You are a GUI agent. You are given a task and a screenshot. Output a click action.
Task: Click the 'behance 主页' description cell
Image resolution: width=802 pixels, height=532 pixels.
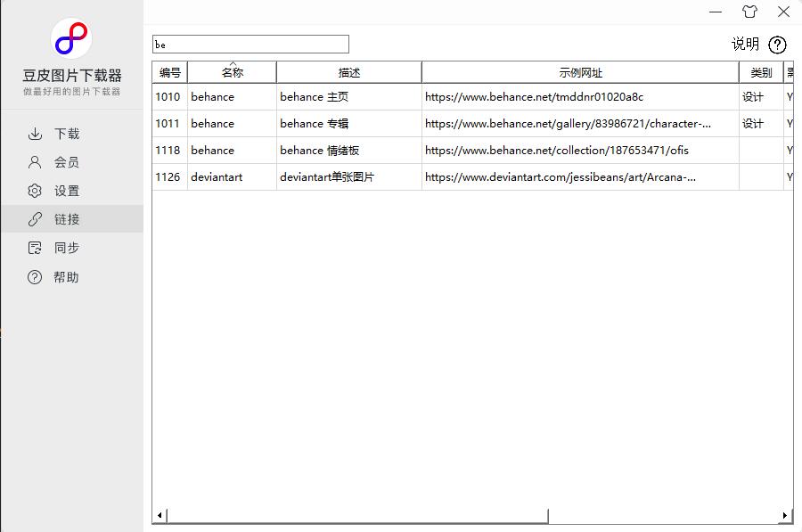coord(349,96)
